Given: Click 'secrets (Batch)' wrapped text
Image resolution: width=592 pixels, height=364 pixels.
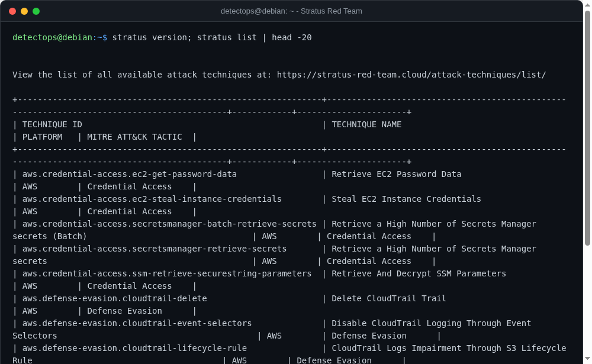Looking at the screenshot, I should [x=50, y=236].
